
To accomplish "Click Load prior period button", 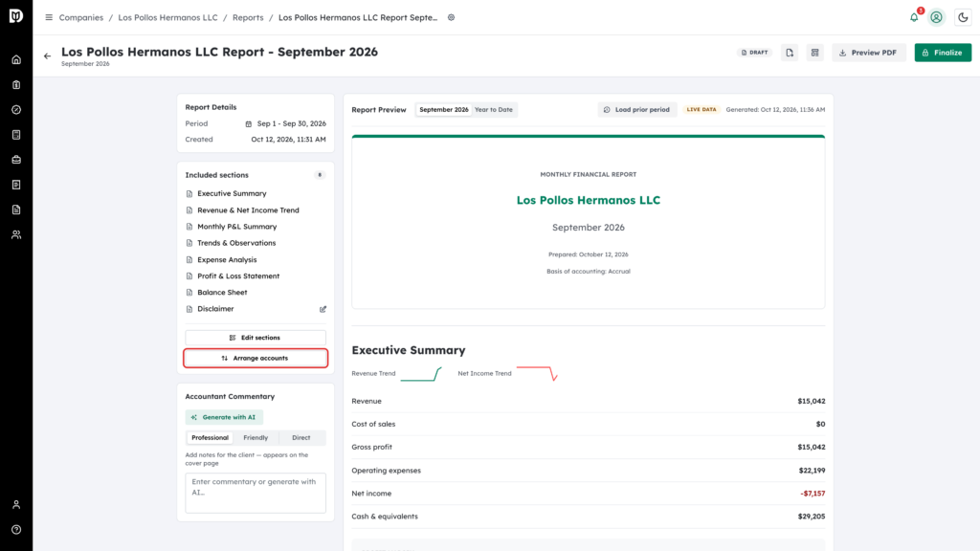I will click(636, 109).
